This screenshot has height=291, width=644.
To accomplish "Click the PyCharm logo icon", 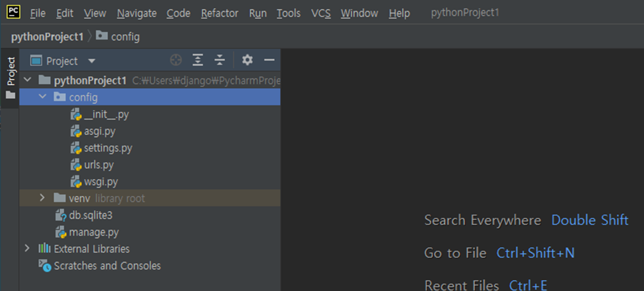I will pos(13,12).
